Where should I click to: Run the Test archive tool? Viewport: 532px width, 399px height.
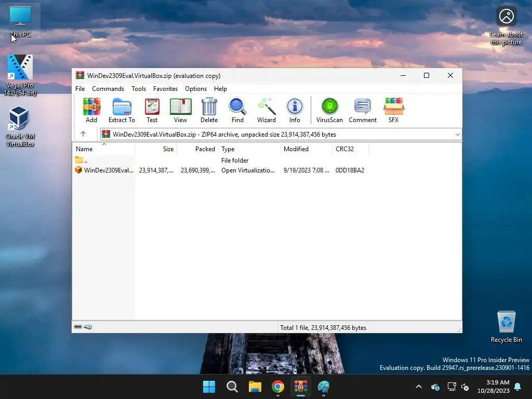[x=152, y=110]
